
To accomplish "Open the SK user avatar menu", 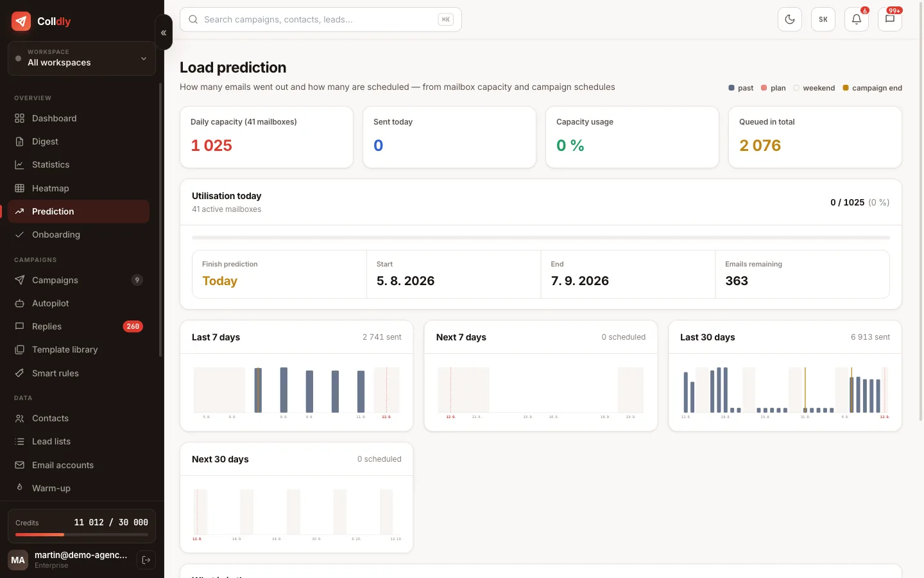I will pos(823,19).
